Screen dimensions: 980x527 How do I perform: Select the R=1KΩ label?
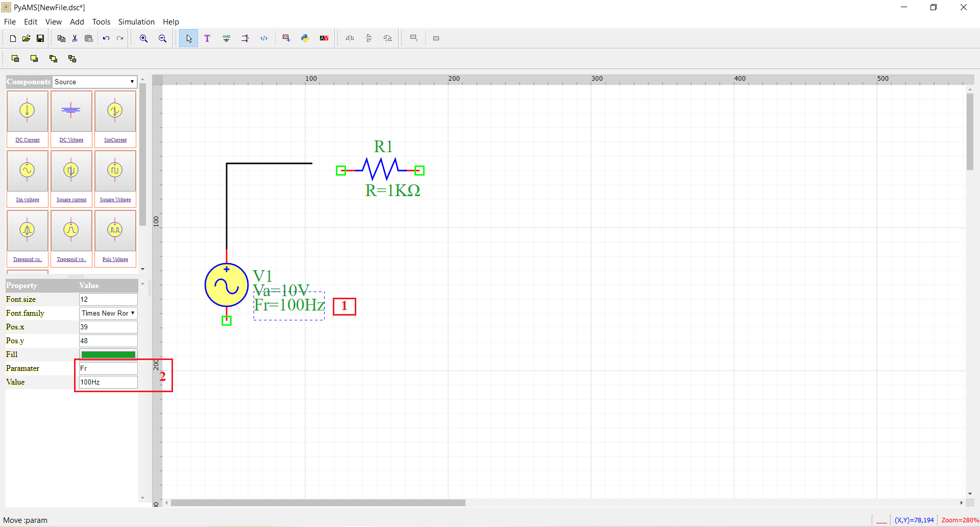[393, 190]
